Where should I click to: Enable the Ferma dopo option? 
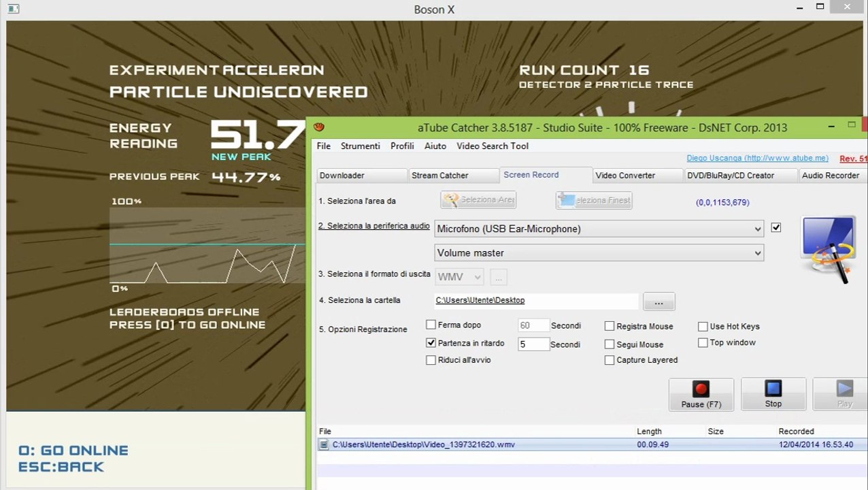431,325
